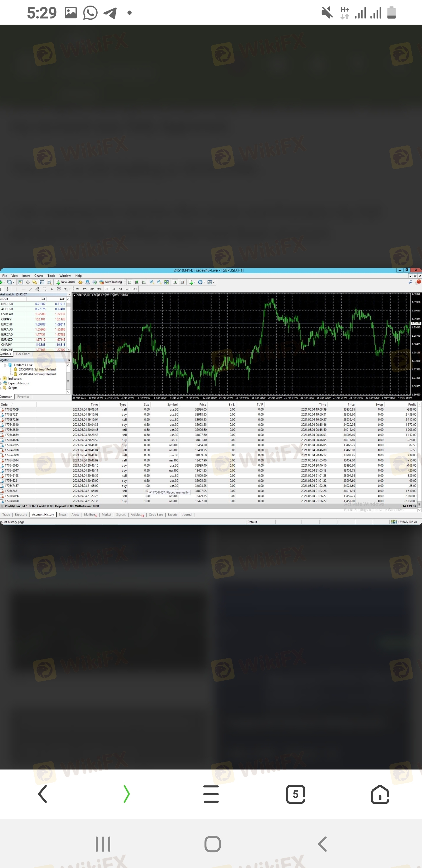Switch chart to M15 timeframe

point(92,289)
